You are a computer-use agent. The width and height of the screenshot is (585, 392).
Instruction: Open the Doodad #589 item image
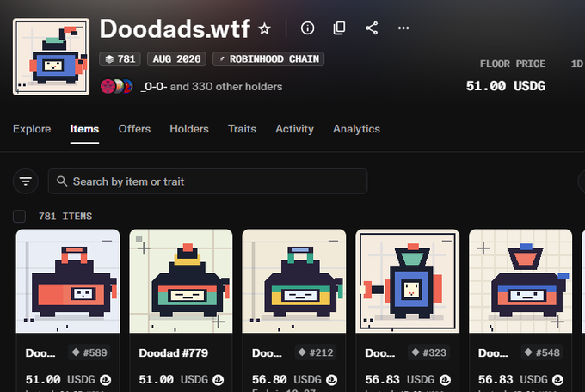click(x=68, y=281)
